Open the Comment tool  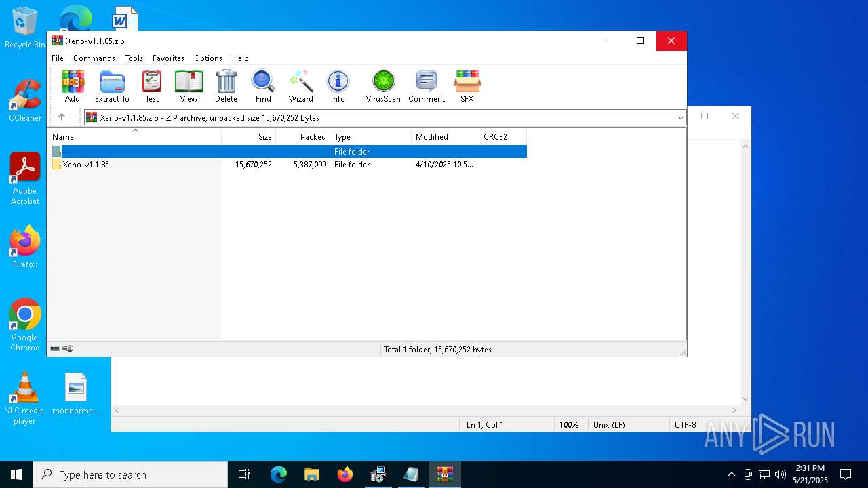pyautogui.click(x=427, y=86)
